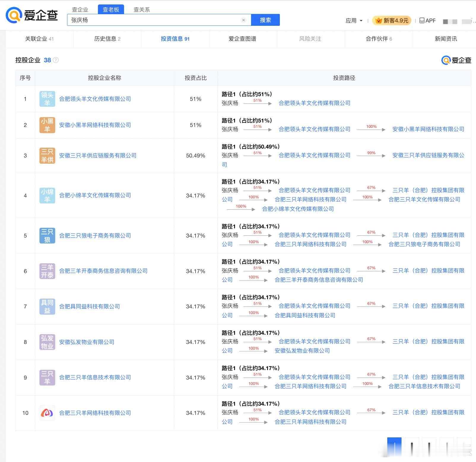Click the 三只羊 logo for 合肥三只羊信息技术有限公司
The height and width of the screenshot is (462, 476).
[x=47, y=377]
